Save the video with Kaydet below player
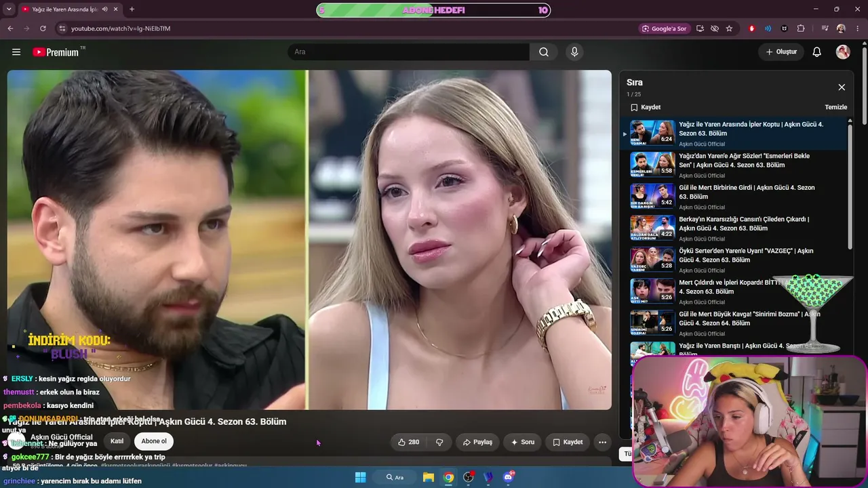This screenshot has height=488, width=868. (568, 442)
